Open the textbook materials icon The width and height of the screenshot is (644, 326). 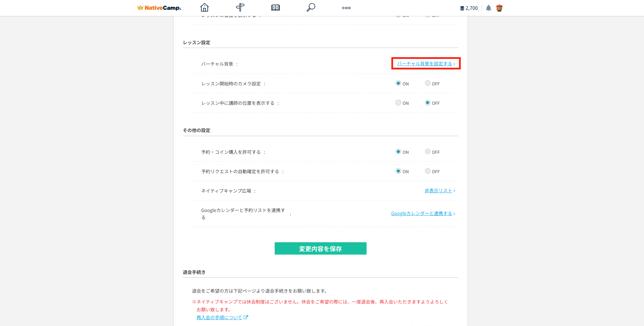[x=275, y=7]
